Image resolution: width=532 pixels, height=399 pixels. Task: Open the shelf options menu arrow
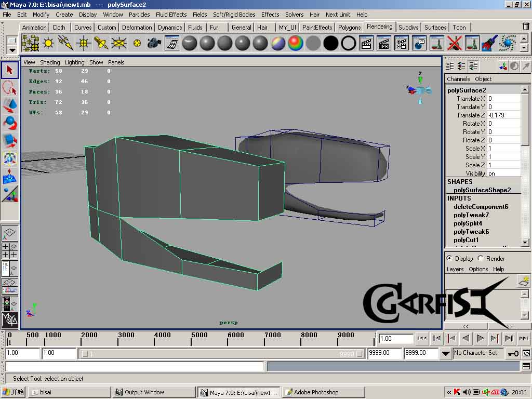12,50
